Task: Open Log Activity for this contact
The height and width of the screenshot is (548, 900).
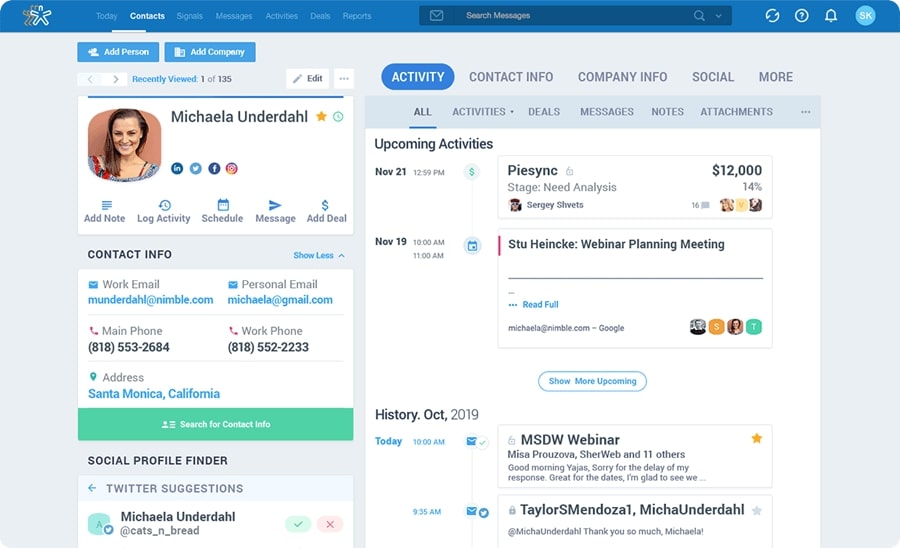Action: point(164,205)
